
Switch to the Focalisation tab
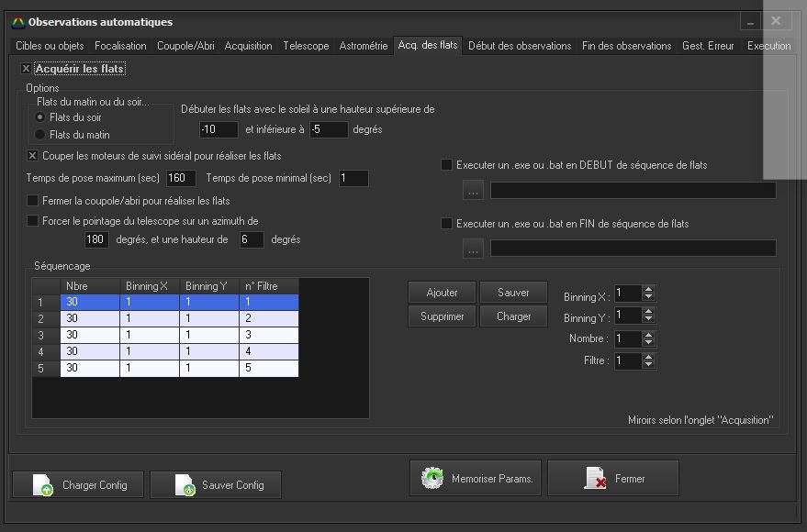click(x=120, y=46)
